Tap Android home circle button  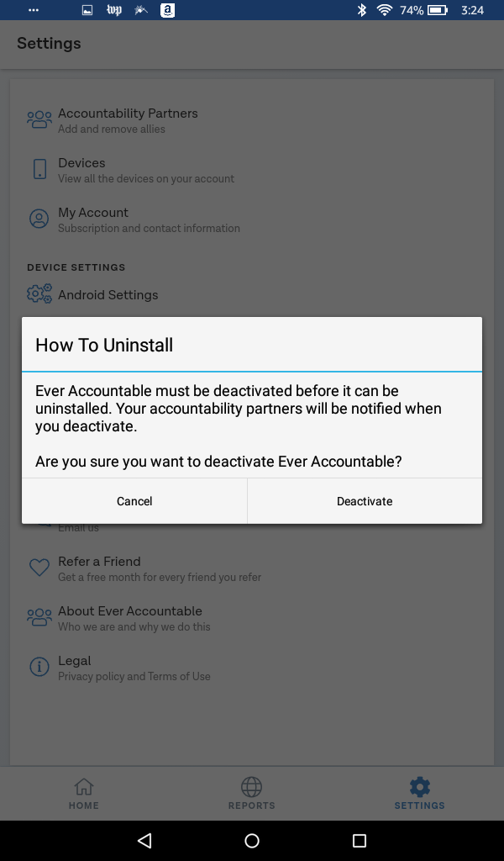(252, 840)
